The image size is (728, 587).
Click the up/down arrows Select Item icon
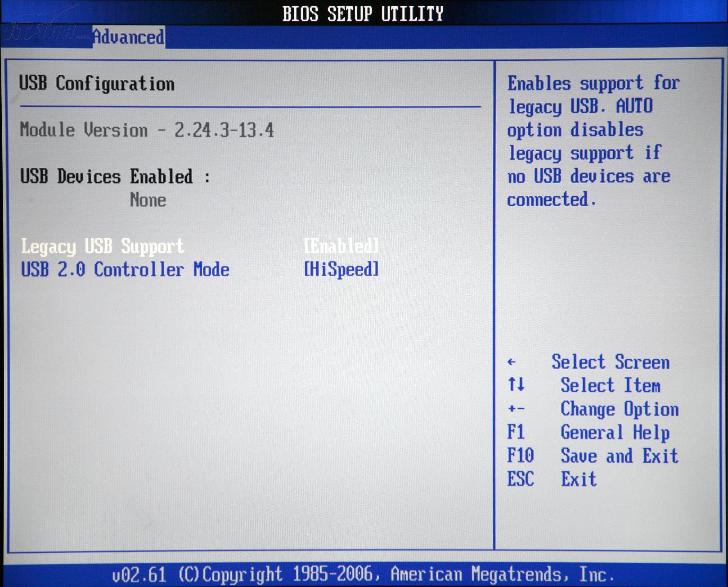[516, 385]
